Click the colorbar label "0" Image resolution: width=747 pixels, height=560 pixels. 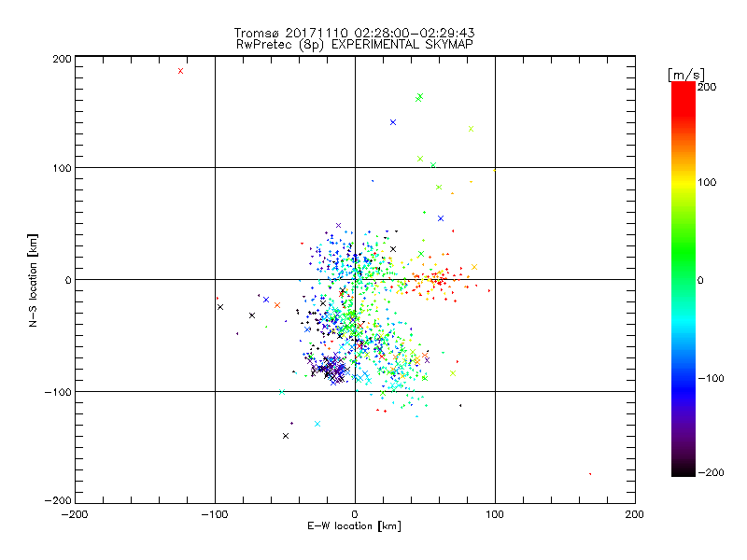pyautogui.click(x=700, y=280)
